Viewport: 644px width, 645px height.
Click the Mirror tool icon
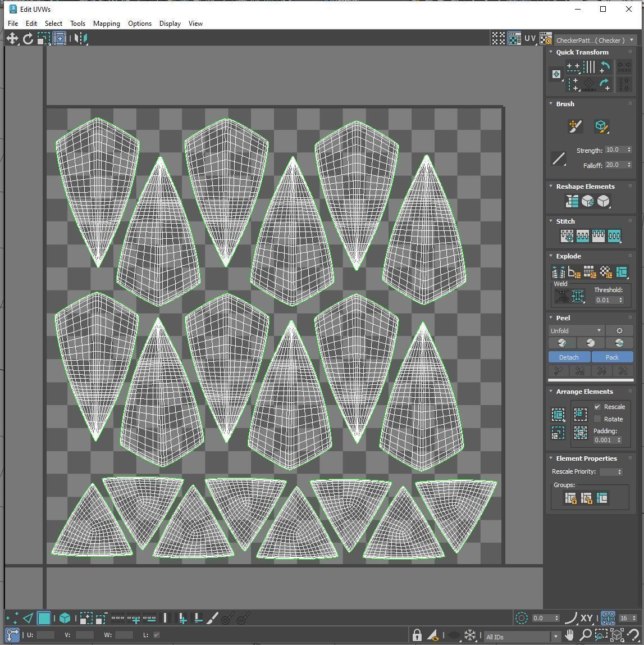click(81, 38)
